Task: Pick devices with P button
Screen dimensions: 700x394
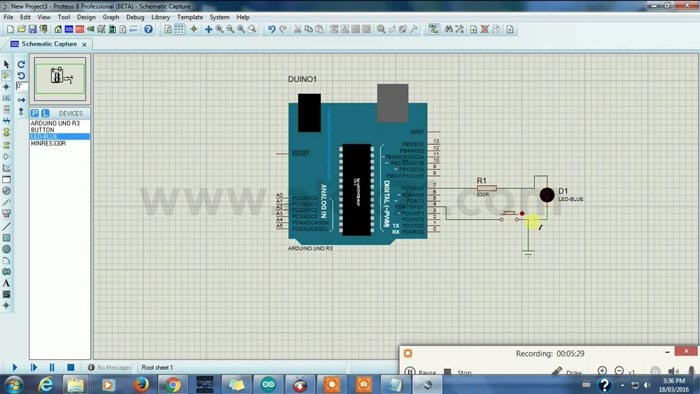Action: pos(35,113)
